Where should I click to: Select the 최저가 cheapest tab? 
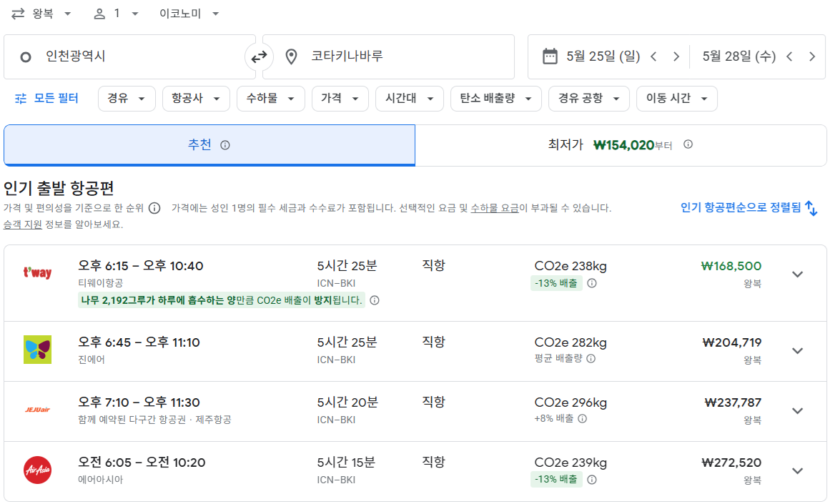tap(621, 145)
